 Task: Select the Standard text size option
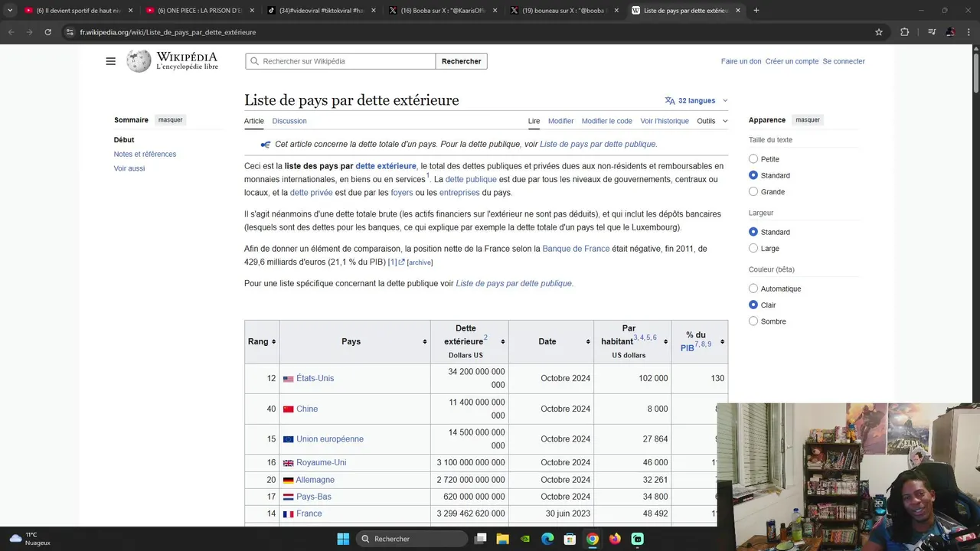[x=753, y=175]
